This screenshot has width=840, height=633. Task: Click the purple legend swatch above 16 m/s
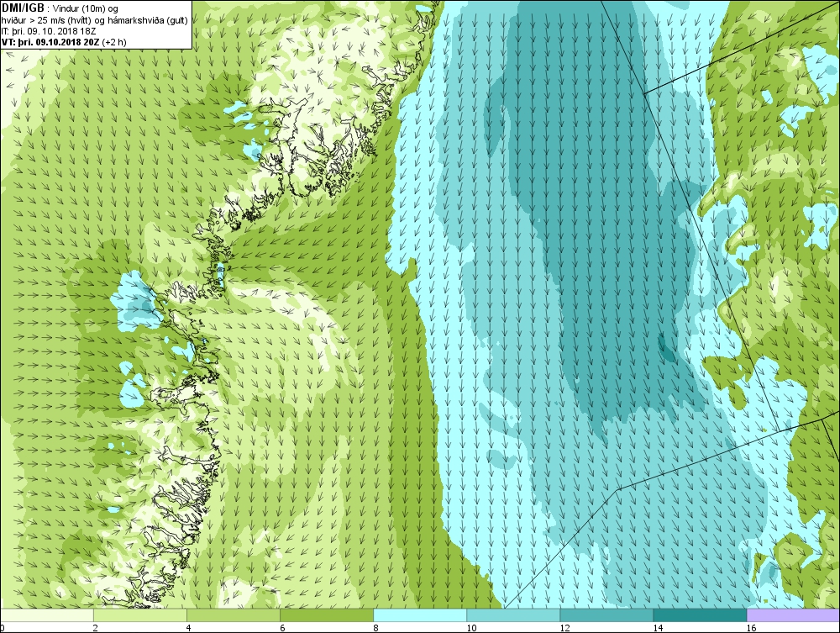(794, 615)
